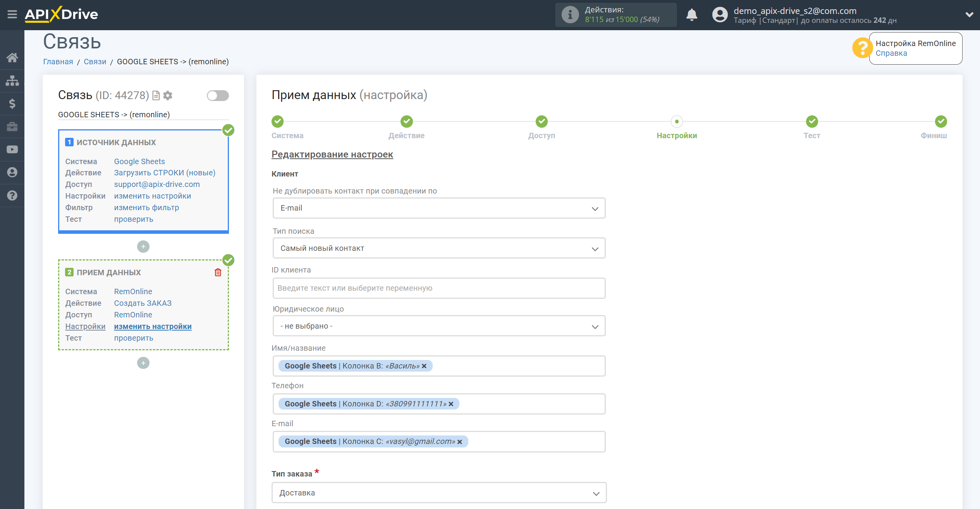Screen dimensions: 980x509
Task: Click the ApiX-Drive logo
Action: tap(61, 14)
